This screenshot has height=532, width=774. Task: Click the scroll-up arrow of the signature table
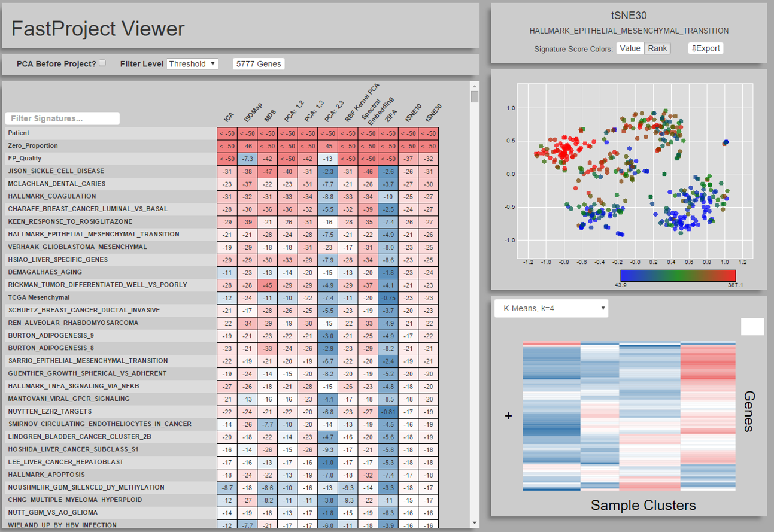point(474,86)
